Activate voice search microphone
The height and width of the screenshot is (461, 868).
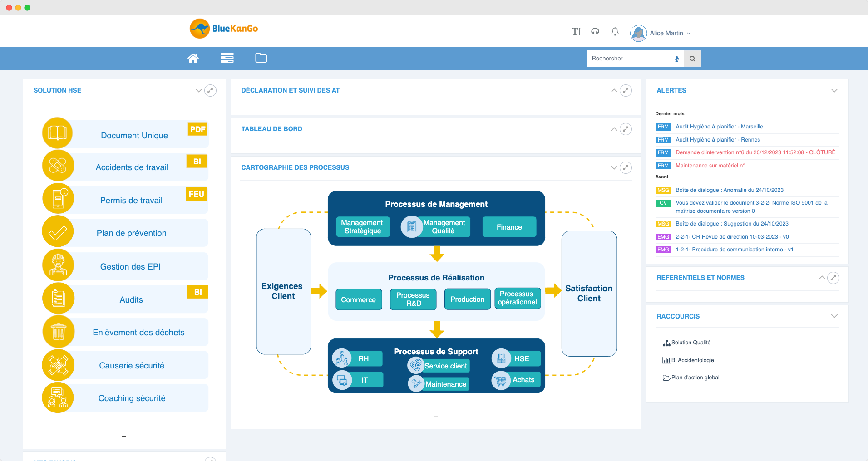click(x=676, y=59)
